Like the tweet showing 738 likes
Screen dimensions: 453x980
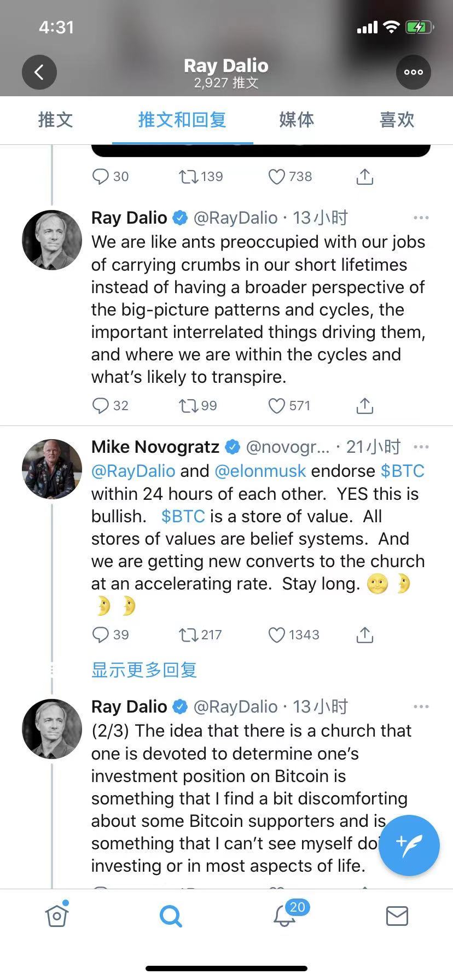pos(276,176)
